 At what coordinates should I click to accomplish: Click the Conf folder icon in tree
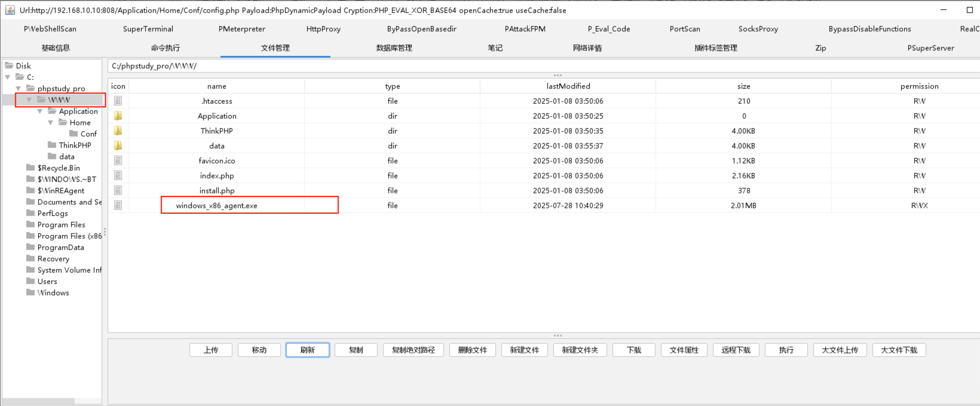73,133
